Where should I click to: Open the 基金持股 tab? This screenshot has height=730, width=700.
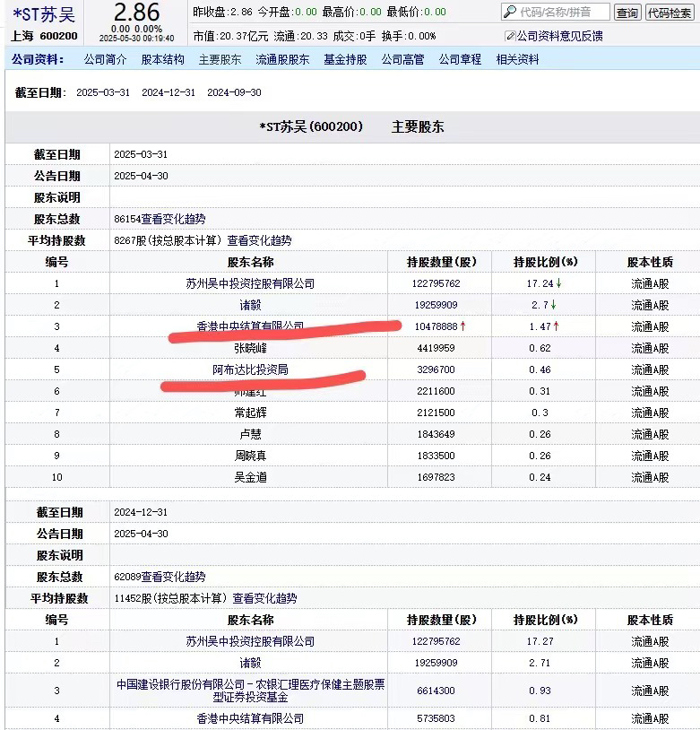coord(345,59)
